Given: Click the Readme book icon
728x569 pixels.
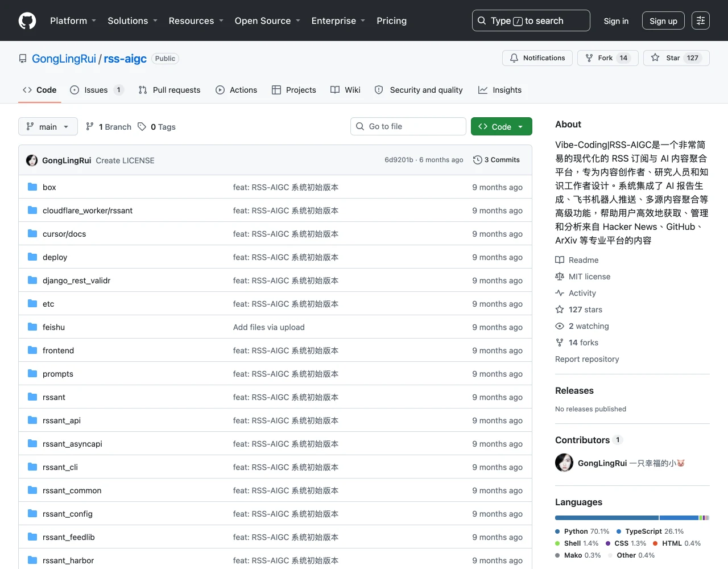Looking at the screenshot, I should tap(560, 260).
